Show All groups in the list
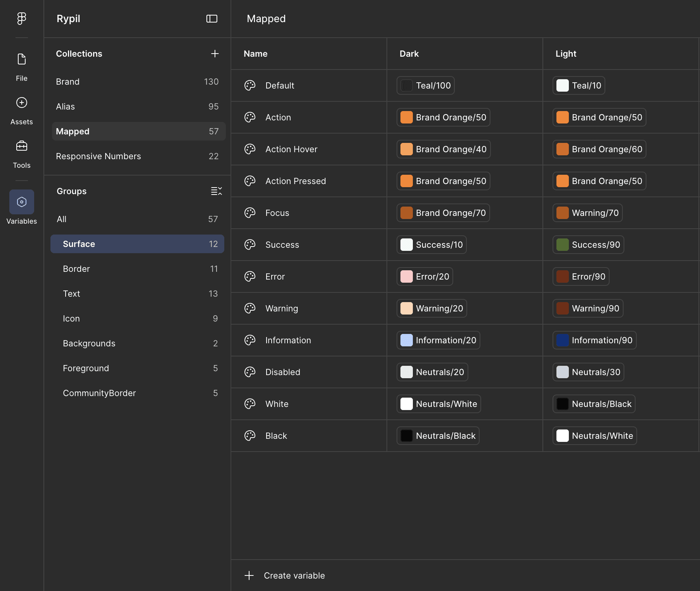 coord(137,219)
